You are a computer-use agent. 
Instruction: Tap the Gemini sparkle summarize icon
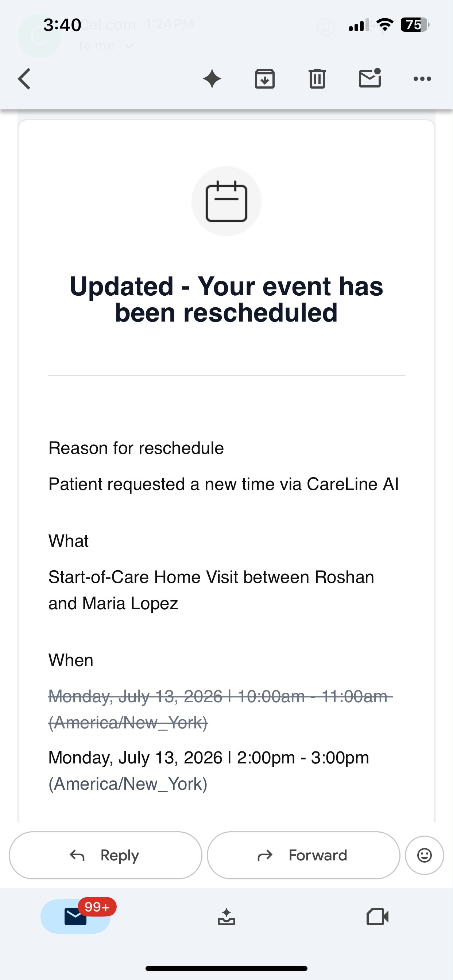click(212, 79)
